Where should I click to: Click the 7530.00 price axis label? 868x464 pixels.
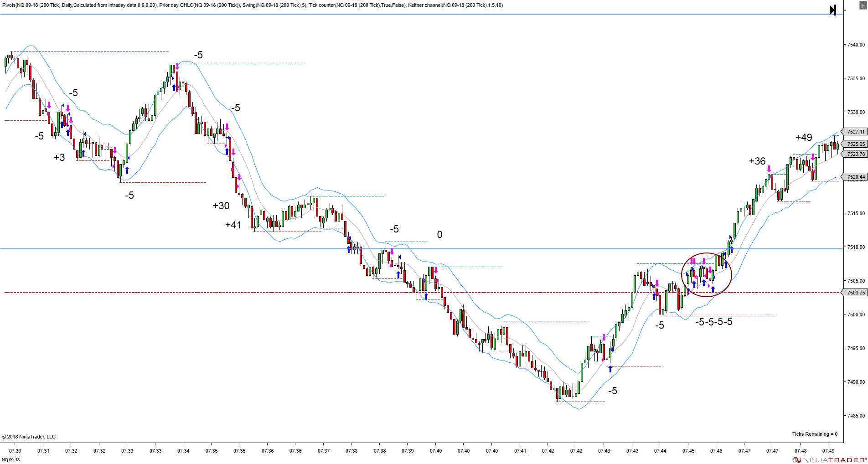pyautogui.click(x=856, y=112)
